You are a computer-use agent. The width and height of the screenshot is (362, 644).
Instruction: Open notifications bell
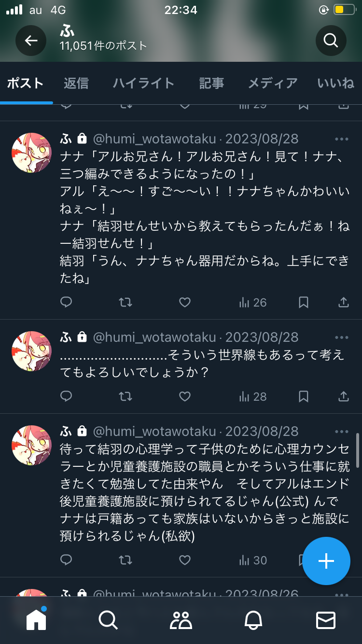253,620
